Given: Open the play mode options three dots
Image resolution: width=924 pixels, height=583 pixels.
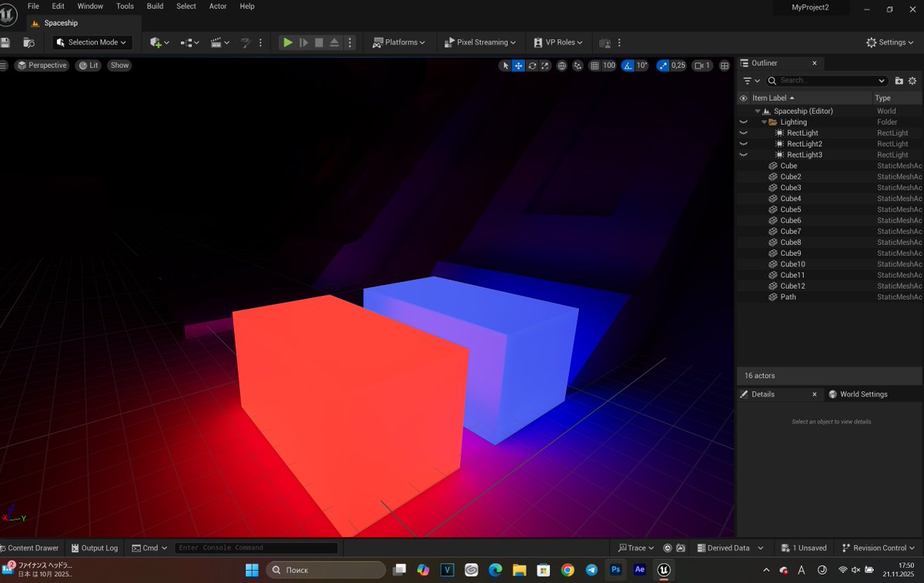Looking at the screenshot, I should tap(350, 42).
